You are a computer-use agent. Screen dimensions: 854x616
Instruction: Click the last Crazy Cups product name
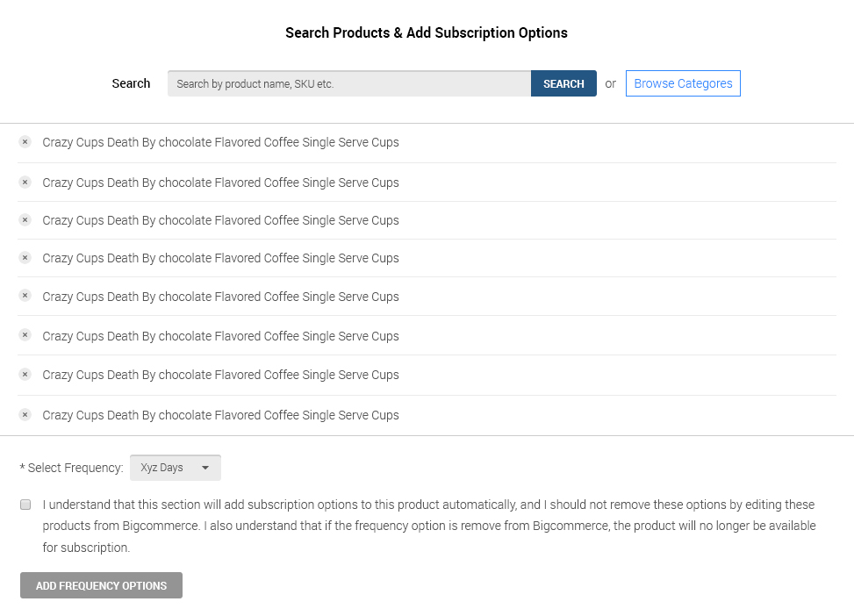(x=220, y=415)
